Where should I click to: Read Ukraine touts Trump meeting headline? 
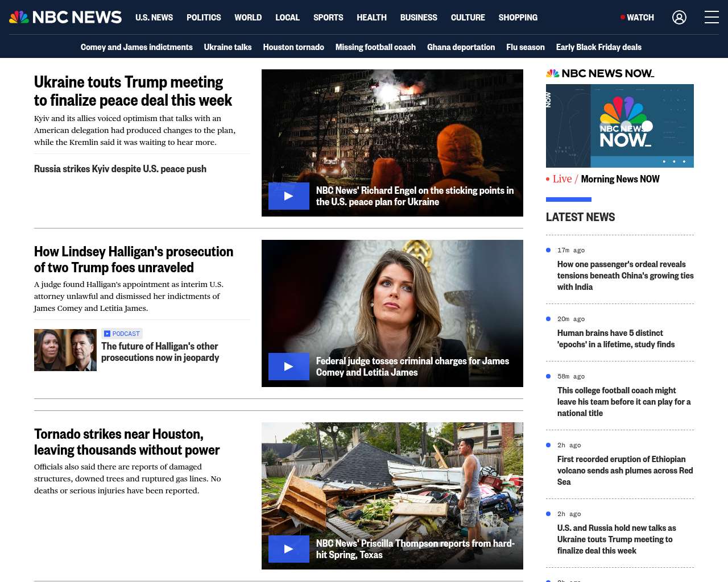(133, 91)
